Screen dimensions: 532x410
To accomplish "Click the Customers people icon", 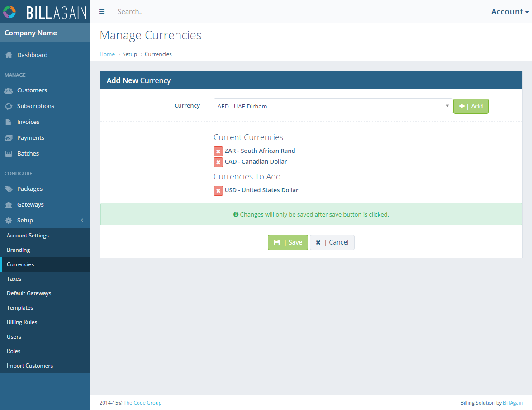I will [9, 90].
